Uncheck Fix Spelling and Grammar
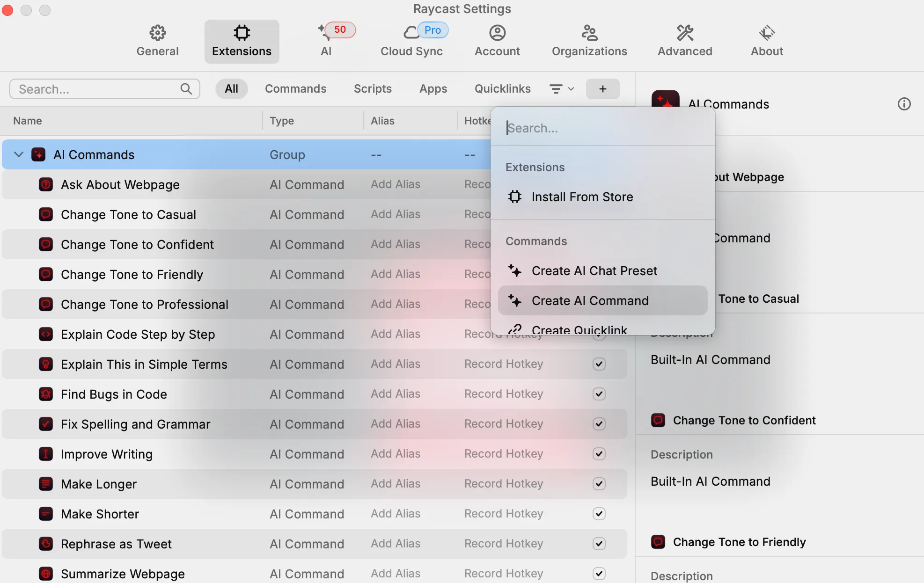The height and width of the screenshot is (583, 924). pos(599,424)
